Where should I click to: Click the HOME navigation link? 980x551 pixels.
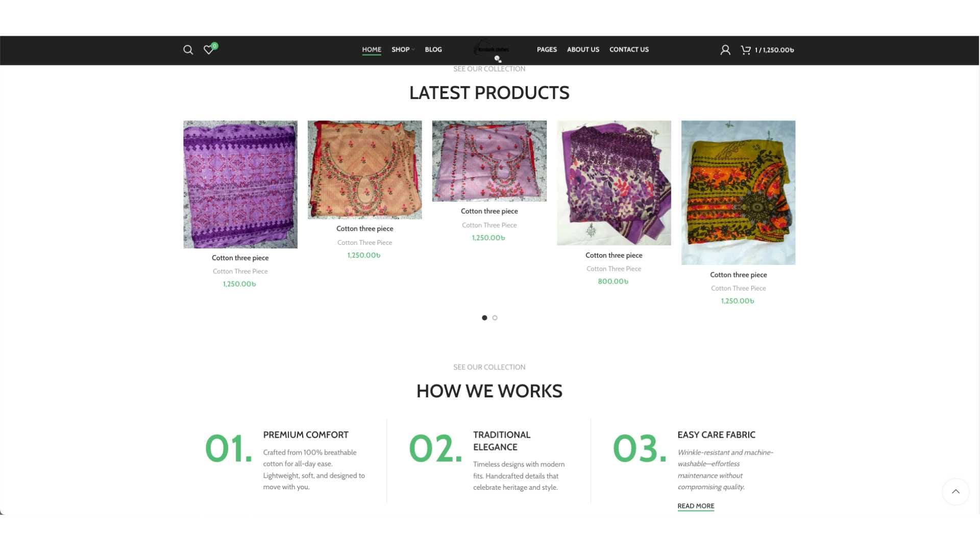point(372,49)
